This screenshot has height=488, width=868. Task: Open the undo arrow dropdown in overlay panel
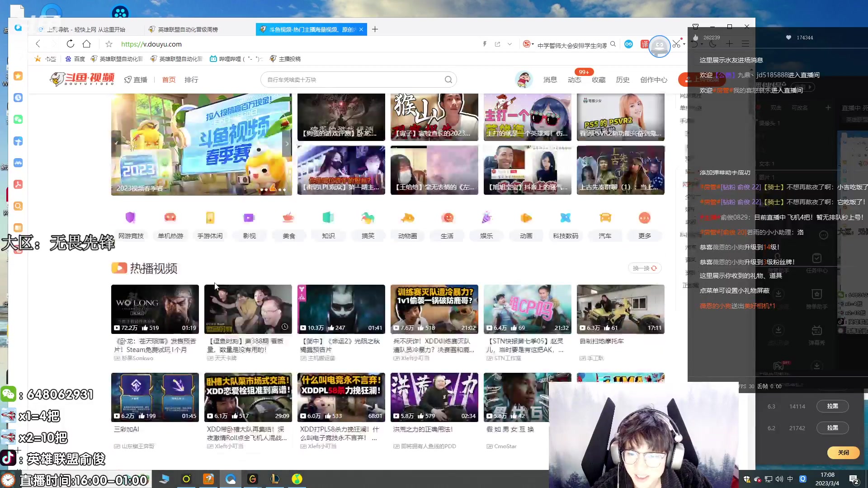(x=702, y=44)
